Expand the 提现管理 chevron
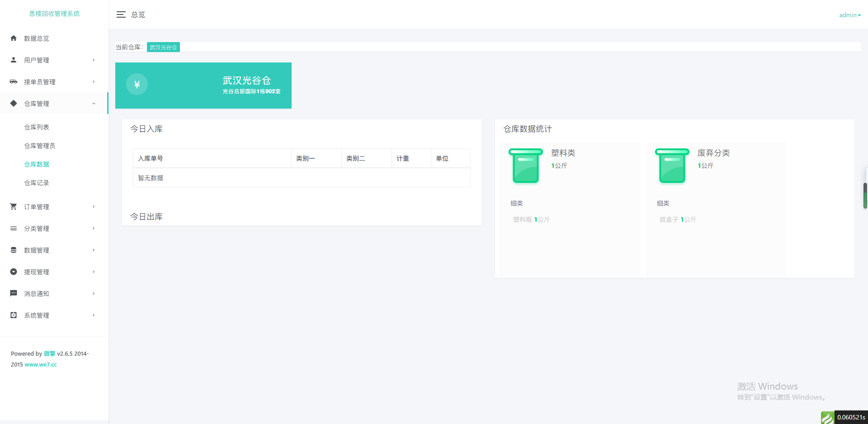 94,272
